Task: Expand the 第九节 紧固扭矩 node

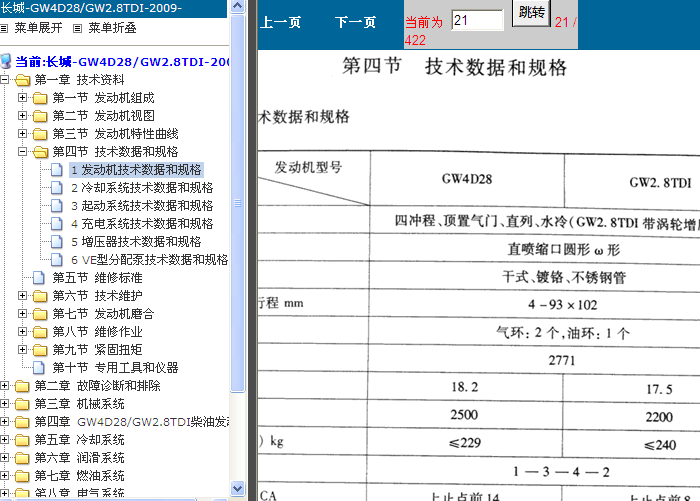Action: [22, 349]
